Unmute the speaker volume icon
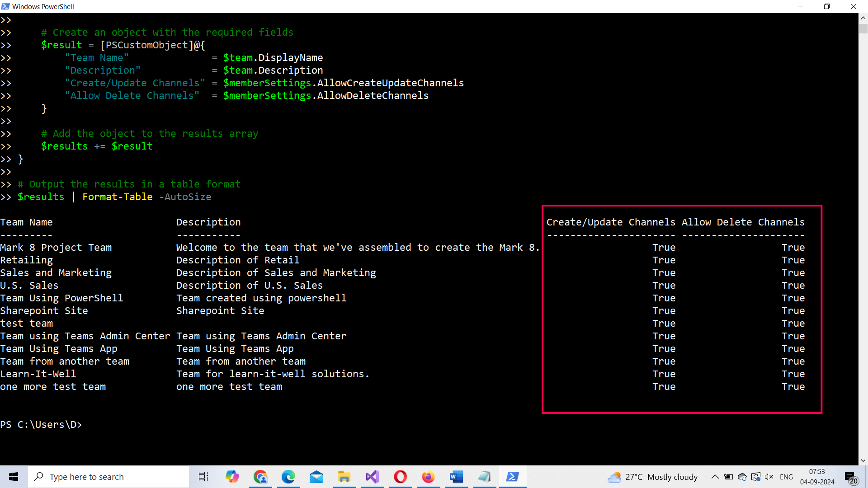Viewport: 868px width, 488px height. click(769, 477)
